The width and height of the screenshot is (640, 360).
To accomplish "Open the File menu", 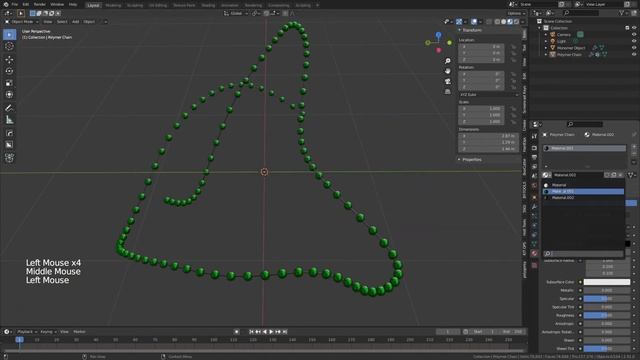I will pos(15,4).
